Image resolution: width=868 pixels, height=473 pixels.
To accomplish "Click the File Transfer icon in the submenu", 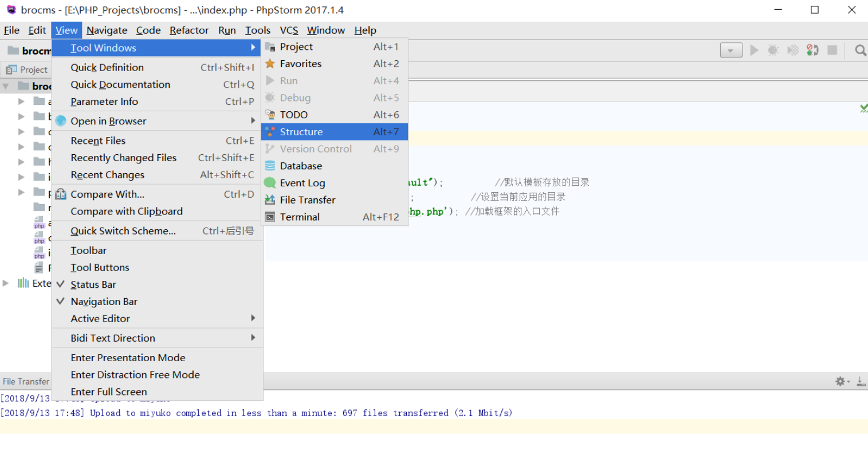I will tap(270, 200).
